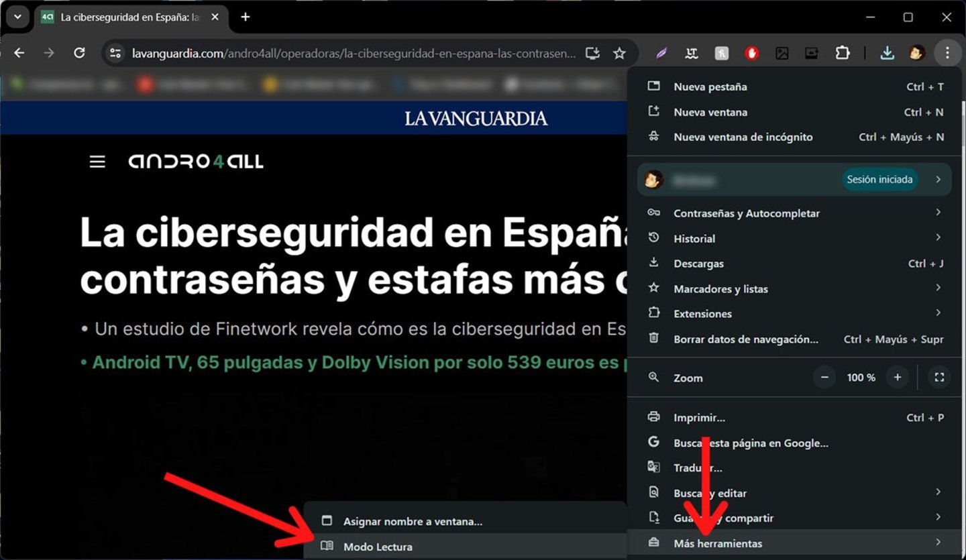Viewport: 966px width, 560px height.
Task: Open the tab search dropdown arrow
Action: pos(17,17)
